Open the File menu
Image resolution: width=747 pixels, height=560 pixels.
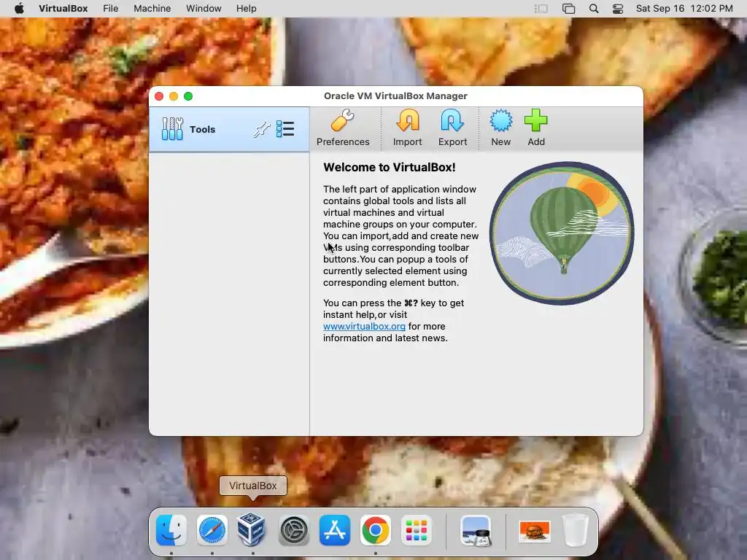[x=111, y=8]
